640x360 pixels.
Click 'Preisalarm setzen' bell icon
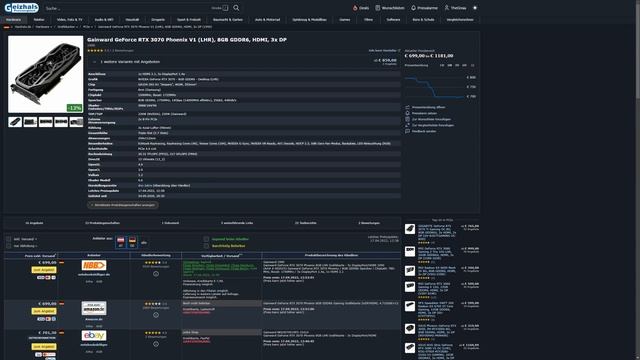[407, 113]
